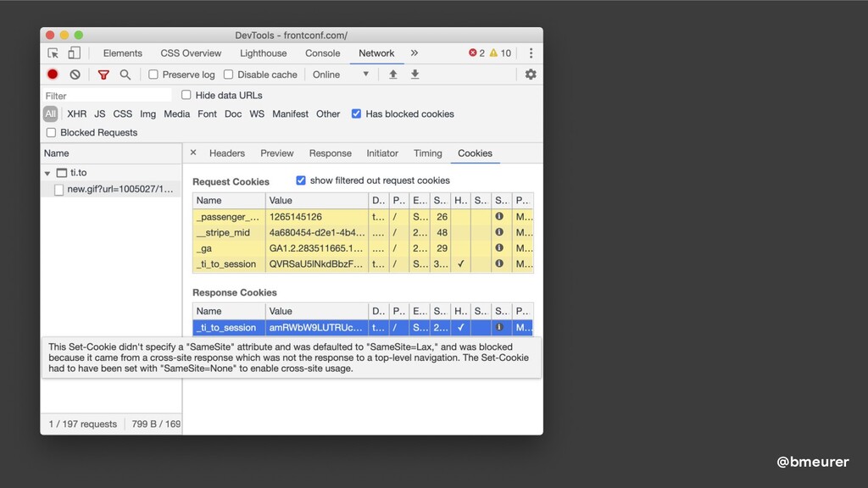Check Hide data URLs option

pyautogui.click(x=186, y=95)
